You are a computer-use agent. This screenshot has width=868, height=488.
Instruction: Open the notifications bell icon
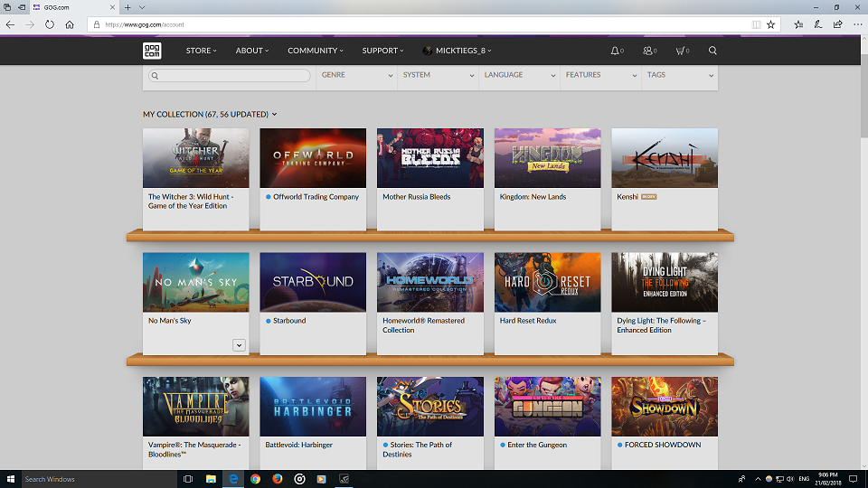click(615, 51)
